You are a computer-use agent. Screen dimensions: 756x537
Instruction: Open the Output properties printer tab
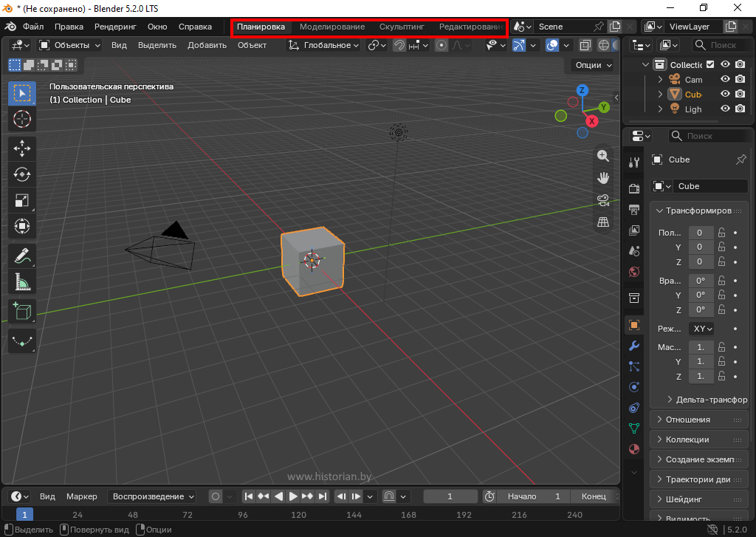[634, 209]
